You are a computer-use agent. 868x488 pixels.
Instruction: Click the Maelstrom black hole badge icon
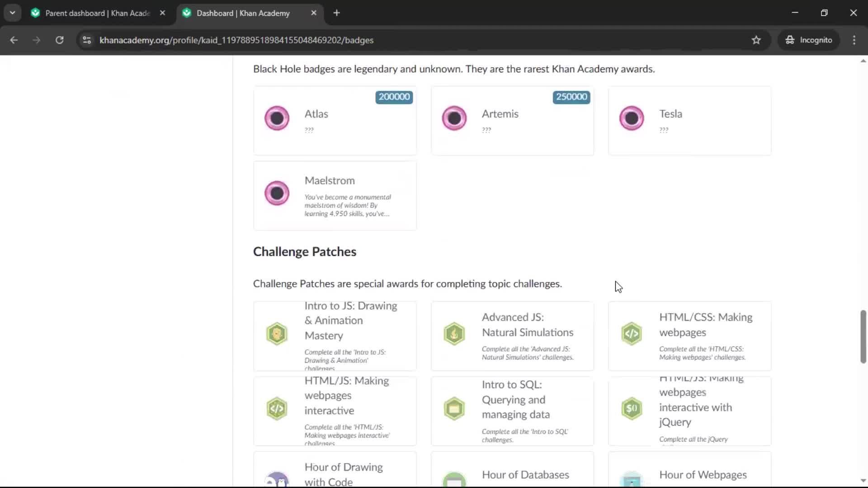[x=277, y=193]
